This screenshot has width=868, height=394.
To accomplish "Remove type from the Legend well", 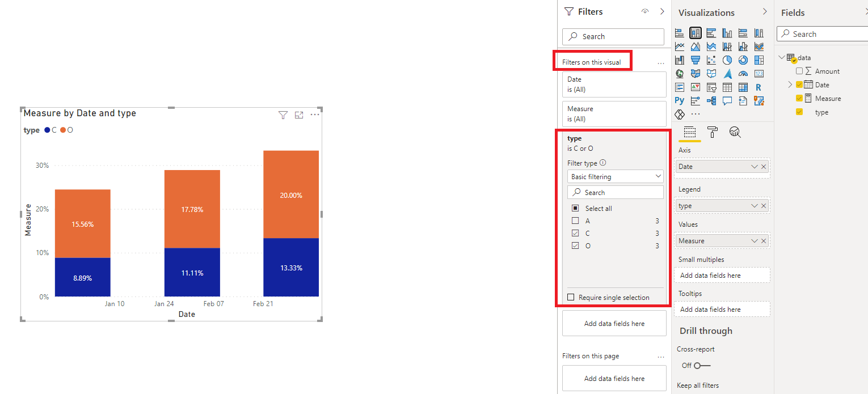I will click(x=764, y=206).
